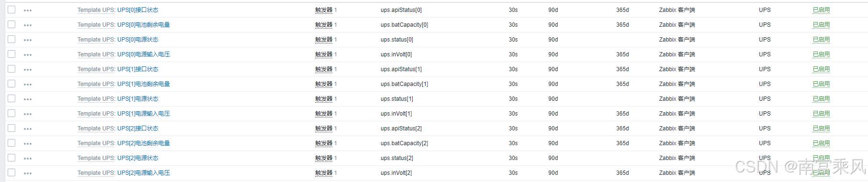Open the three-dot menu for UPS[2]电源输入电压

(28, 173)
